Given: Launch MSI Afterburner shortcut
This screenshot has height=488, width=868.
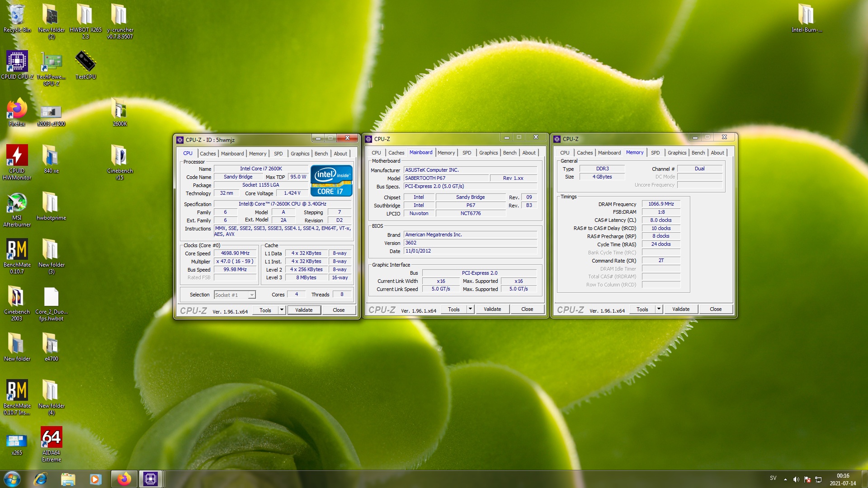Looking at the screenshot, I should pos(17,209).
